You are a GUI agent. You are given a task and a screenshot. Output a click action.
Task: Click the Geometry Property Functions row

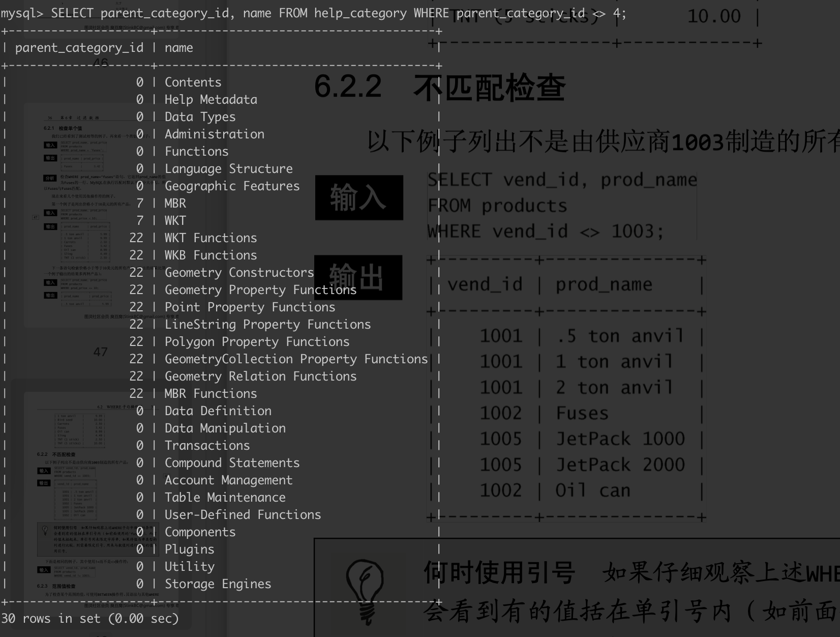click(222, 290)
